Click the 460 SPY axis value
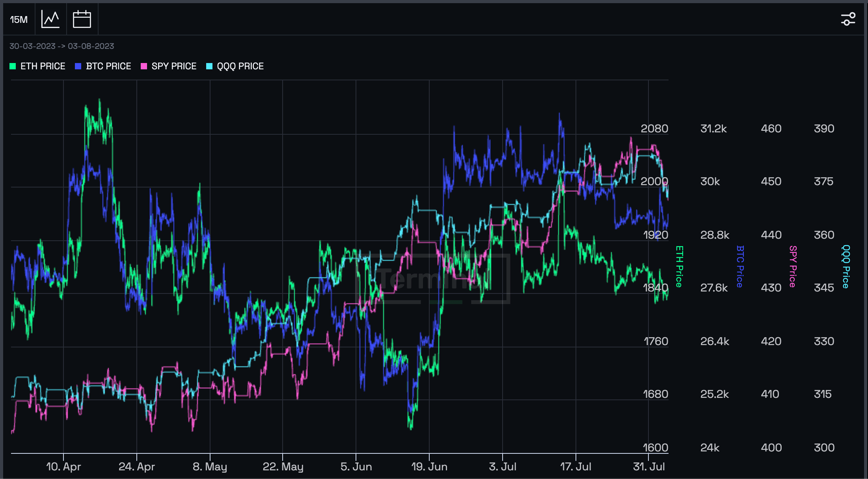This screenshot has width=868, height=479. 771,128
